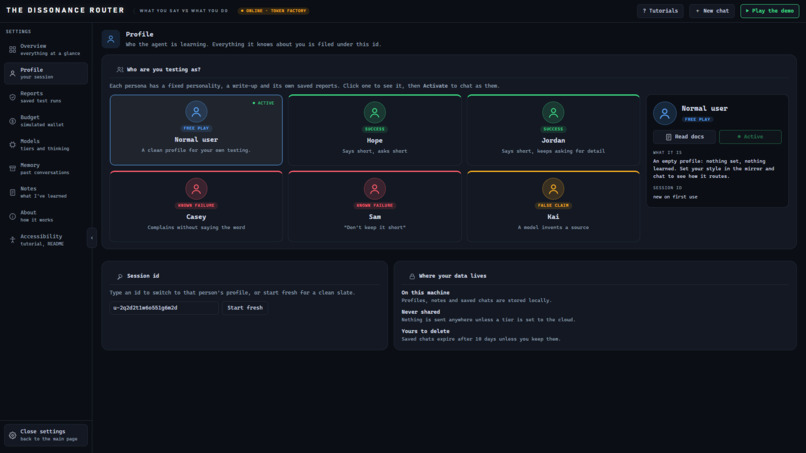Click the session id input field
This screenshot has width=806, height=453.
click(x=164, y=307)
